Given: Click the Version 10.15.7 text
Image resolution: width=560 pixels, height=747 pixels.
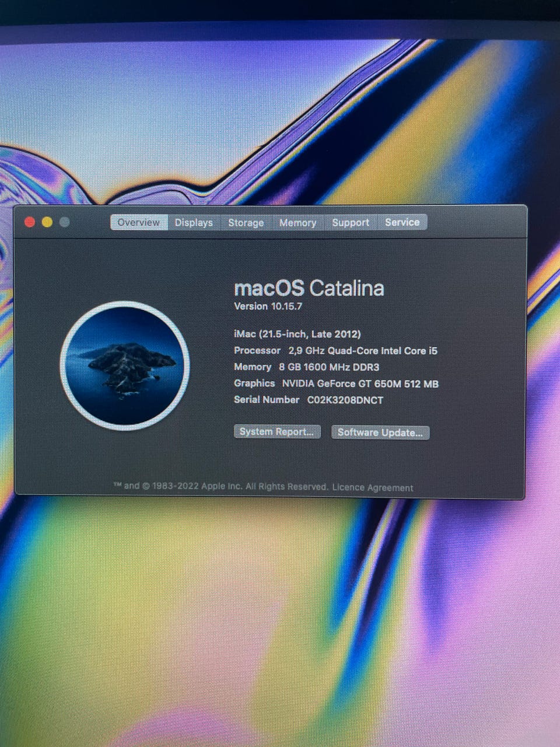Looking at the screenshot, I should click(268, 306).
